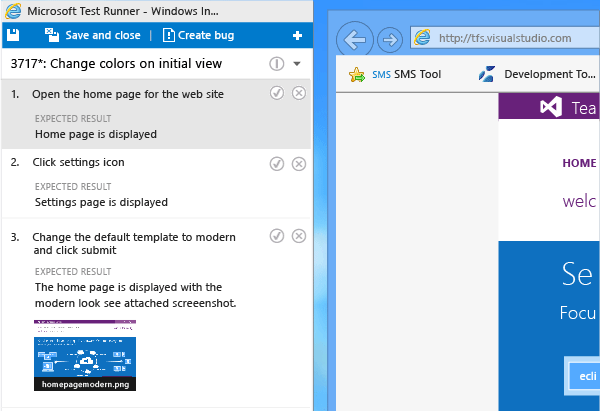
Task: Open dropdown arrow beside test case title
Action: coord(297,64)
